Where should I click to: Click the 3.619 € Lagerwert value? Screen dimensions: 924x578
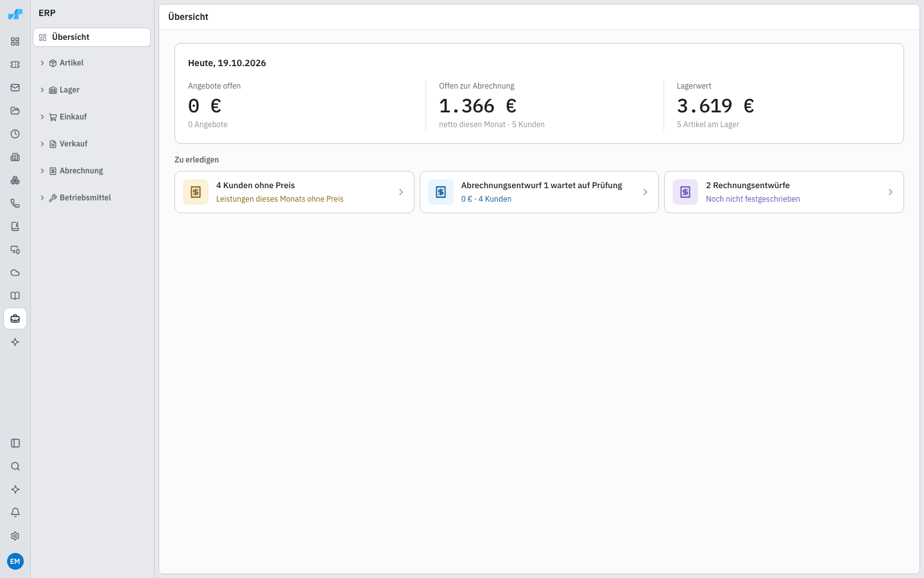(715, 106)
